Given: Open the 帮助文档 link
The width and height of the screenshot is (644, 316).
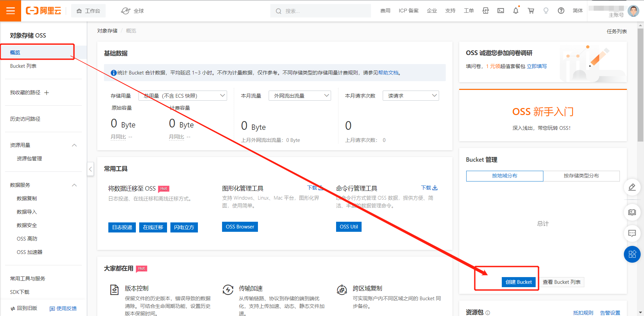Looking at the screenshot, I should point(388,73).
